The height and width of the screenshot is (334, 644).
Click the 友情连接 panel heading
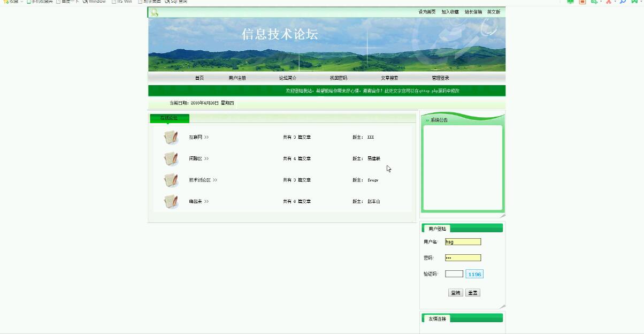click(x=437, y=319)
